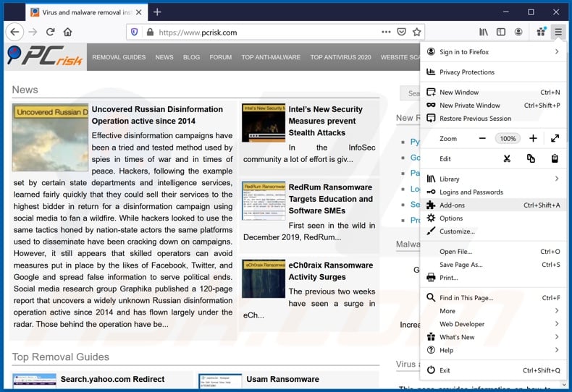The height and width of the screenshot is (392, 572).
Task: Click the Copy icon in Edit row
Action: tap(531, 158)
